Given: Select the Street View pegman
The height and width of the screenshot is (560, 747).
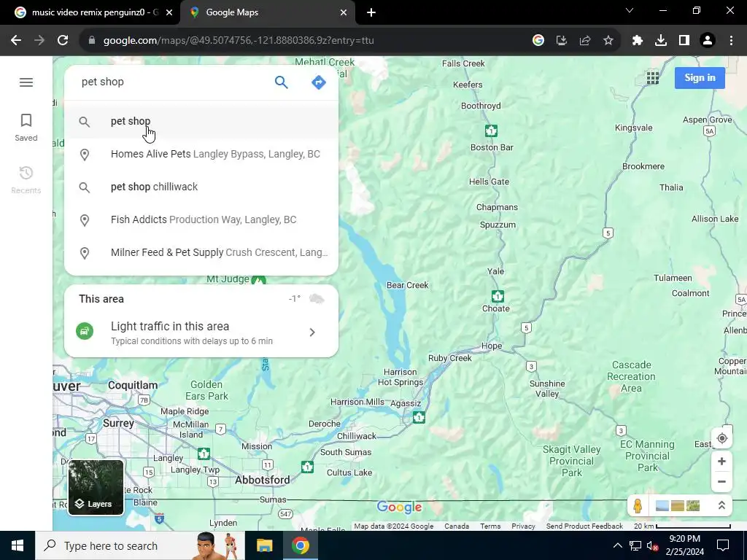Looking at the screenshot, I should 638,505.
